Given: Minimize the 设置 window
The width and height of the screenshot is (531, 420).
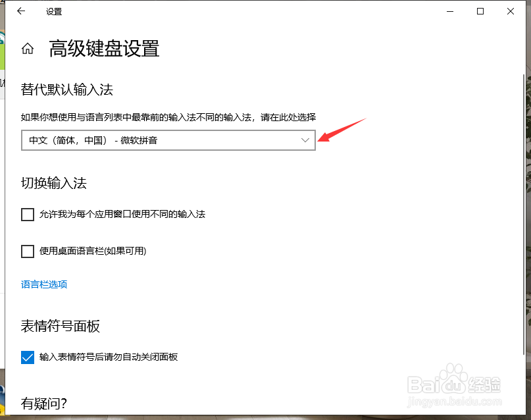Looking at the screenshot, I should (x=450, y=11).
